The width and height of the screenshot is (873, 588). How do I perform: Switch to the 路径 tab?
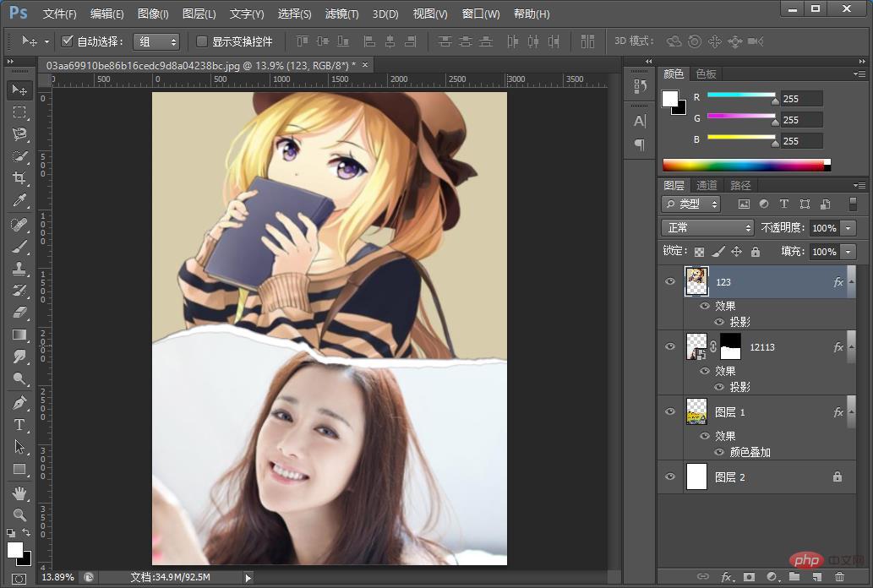pos(740,185)
